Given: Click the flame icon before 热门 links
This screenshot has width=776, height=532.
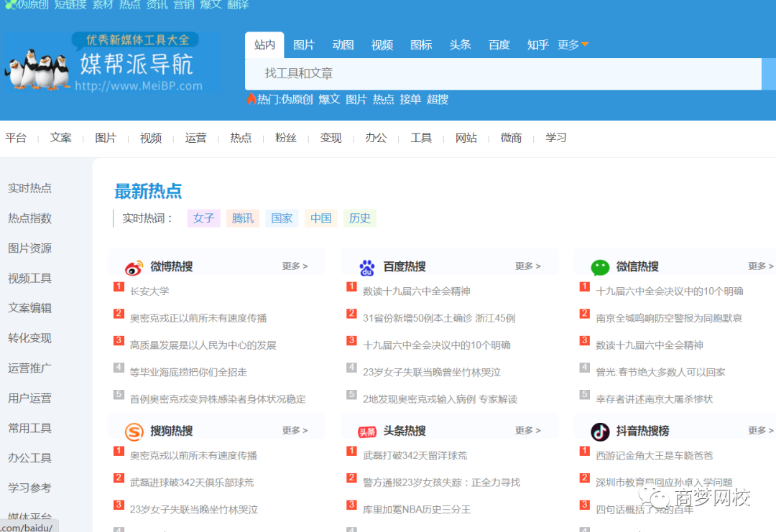Looking at the screenshot, I should point(250,99).
